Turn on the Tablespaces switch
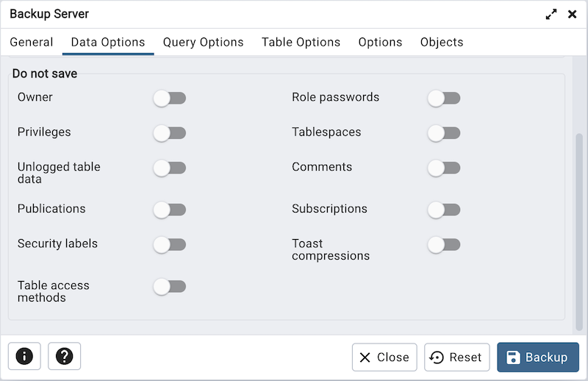Screen dimensions: 588x381 444,133
